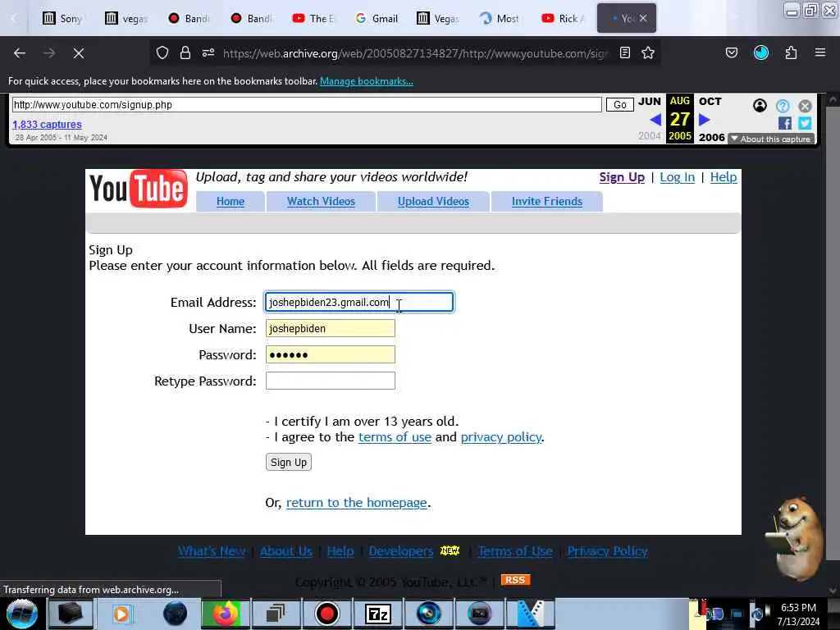Open site permissions icon in address bar
Image resolution: width=840 pixels, height=630 pixels.
(208, 52)
